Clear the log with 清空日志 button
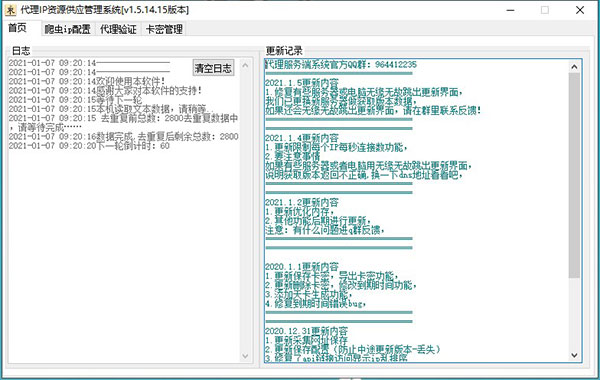 213,68
